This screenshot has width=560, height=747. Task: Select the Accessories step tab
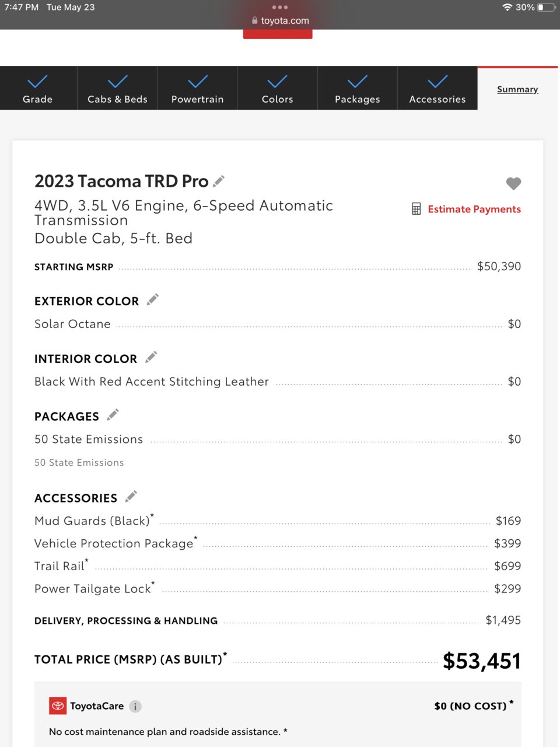(437, 88)
